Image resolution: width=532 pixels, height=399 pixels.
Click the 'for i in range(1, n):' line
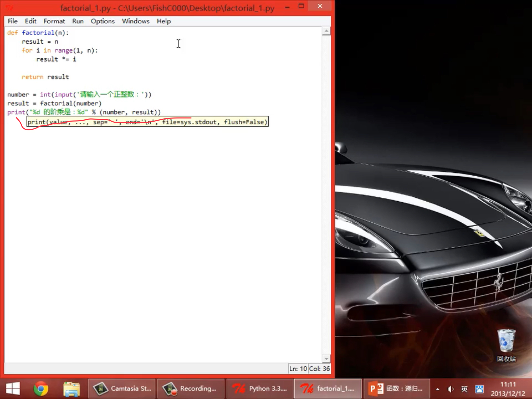coord(60,50)
